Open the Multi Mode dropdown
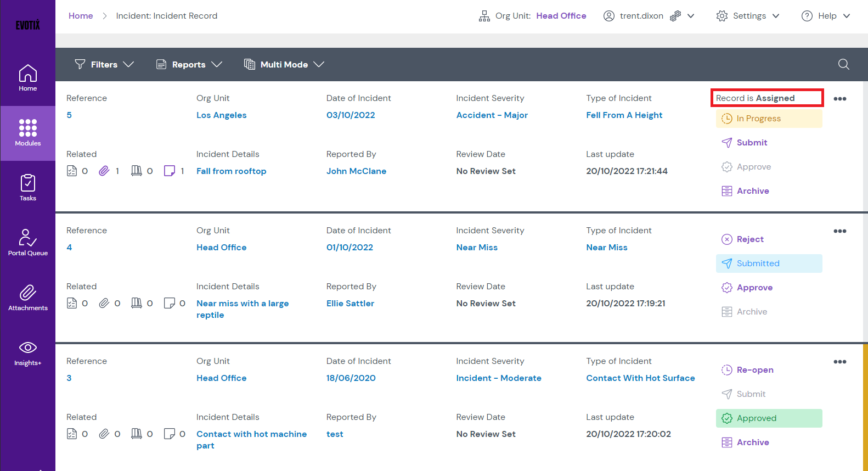The image size is (868, 471). 284,64
